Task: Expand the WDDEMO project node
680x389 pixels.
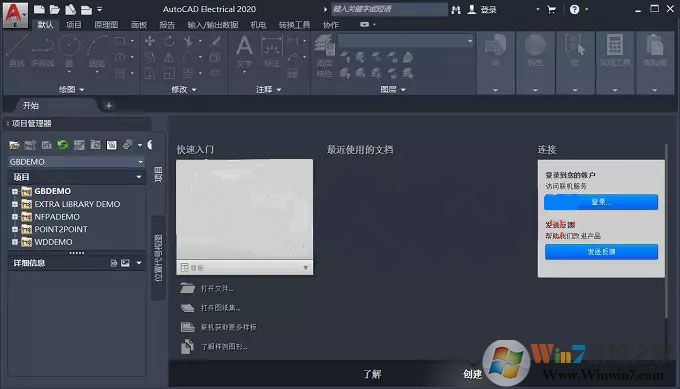Action: tap(15, 242)
